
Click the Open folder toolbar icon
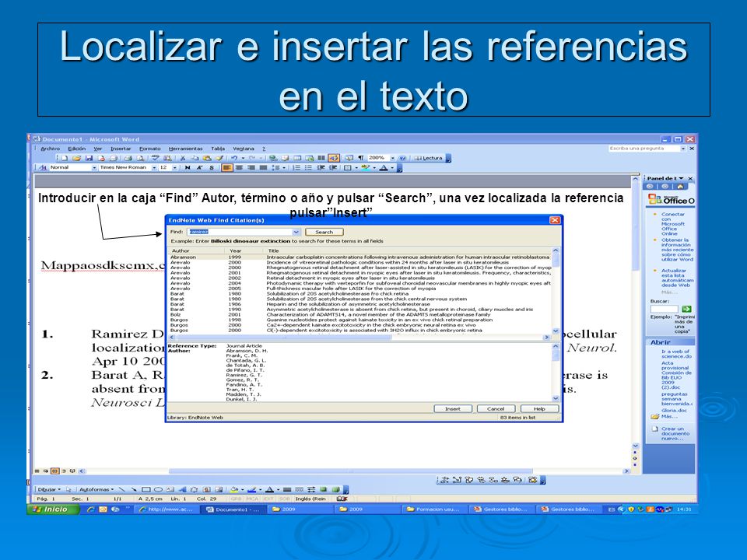pyautogui.click(x=76, y=158)
